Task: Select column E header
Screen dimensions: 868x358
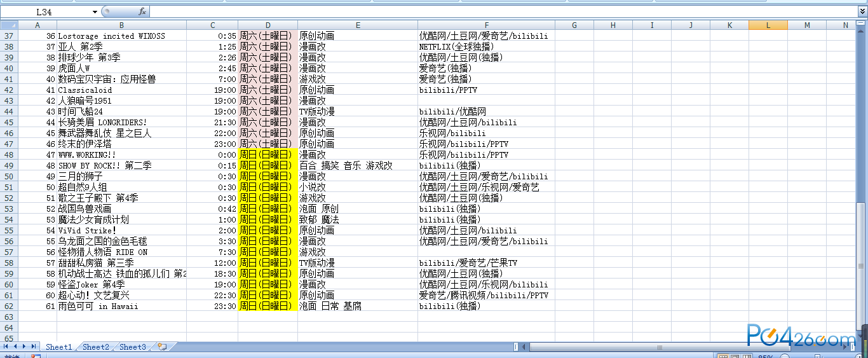Action: pos(358,25)
